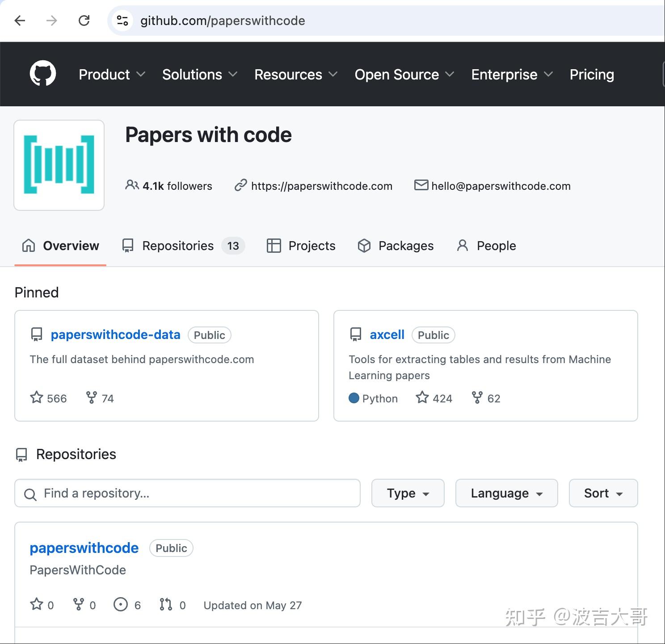
Task: Reload the current page
Action: click(84, 21)
